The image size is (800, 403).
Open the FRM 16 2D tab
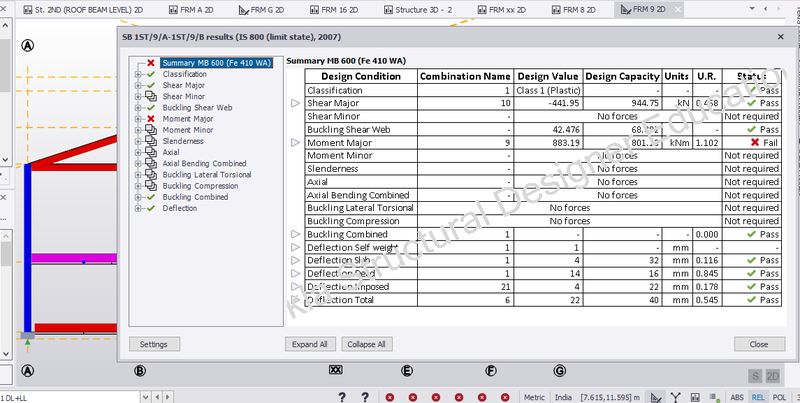334,10
